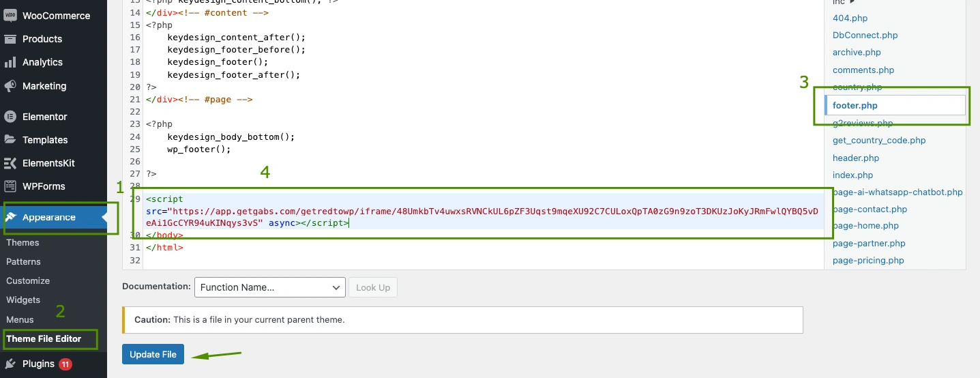
Task: Click the keydesign_body_bottom(); code line
Action: coord(231,136)
